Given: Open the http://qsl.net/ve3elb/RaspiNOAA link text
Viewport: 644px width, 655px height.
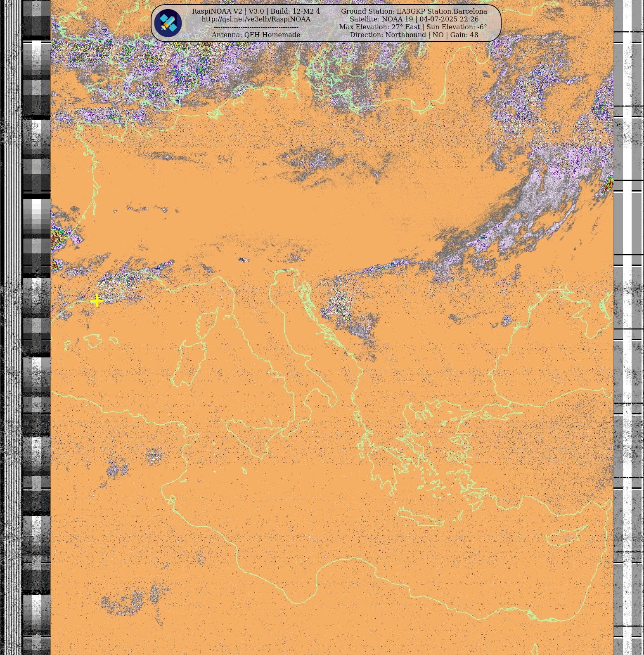Looking at the screenshot, I should (x=256, y=19).
